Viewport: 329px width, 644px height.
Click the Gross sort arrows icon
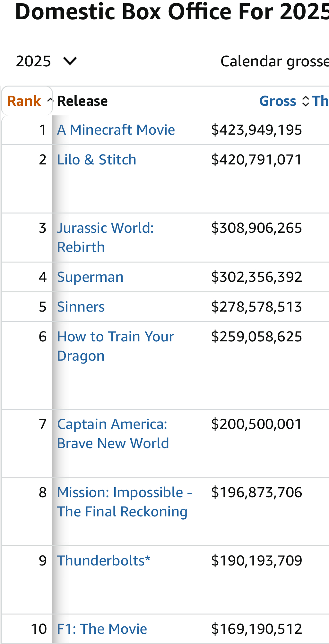click(x=306, y=101)
